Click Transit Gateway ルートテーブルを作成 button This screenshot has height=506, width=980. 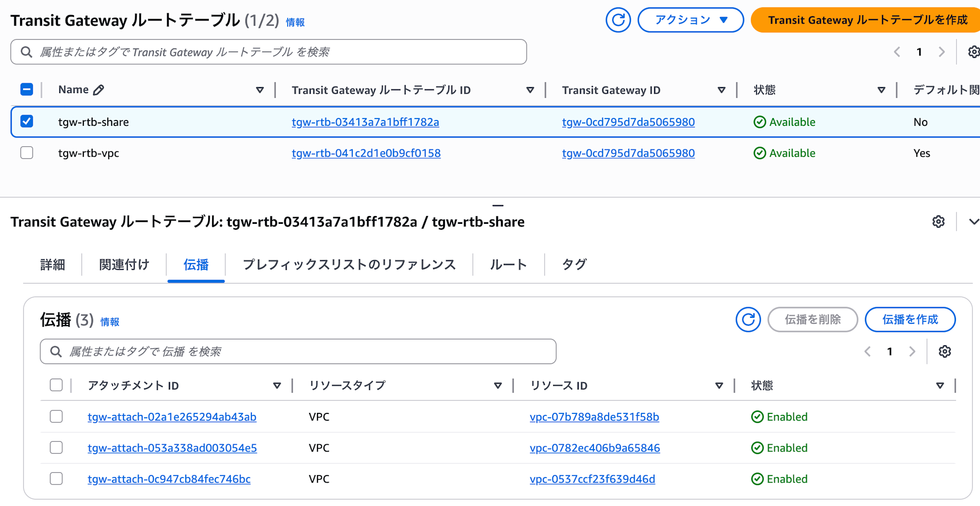866,20
